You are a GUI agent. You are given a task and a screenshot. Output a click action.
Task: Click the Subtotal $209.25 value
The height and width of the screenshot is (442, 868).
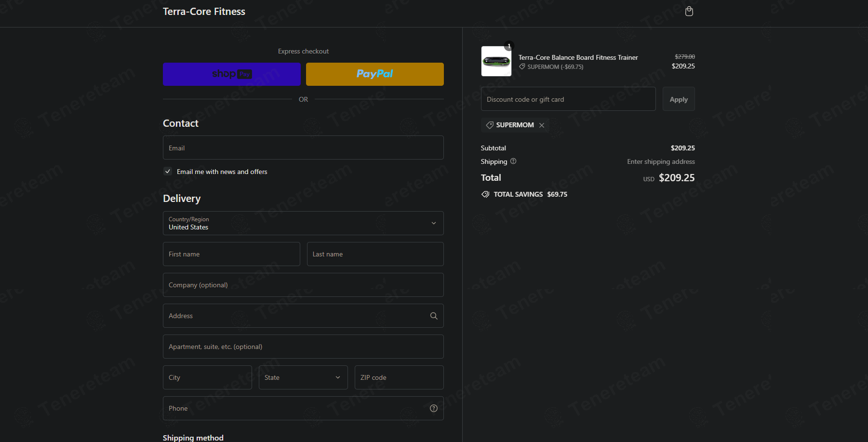[x=683, y=148]
